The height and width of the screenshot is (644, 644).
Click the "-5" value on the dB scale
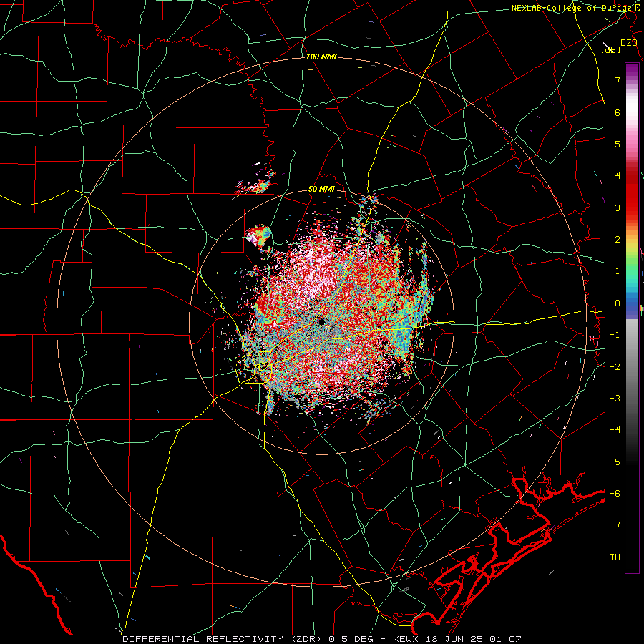[x=615, y=462]
